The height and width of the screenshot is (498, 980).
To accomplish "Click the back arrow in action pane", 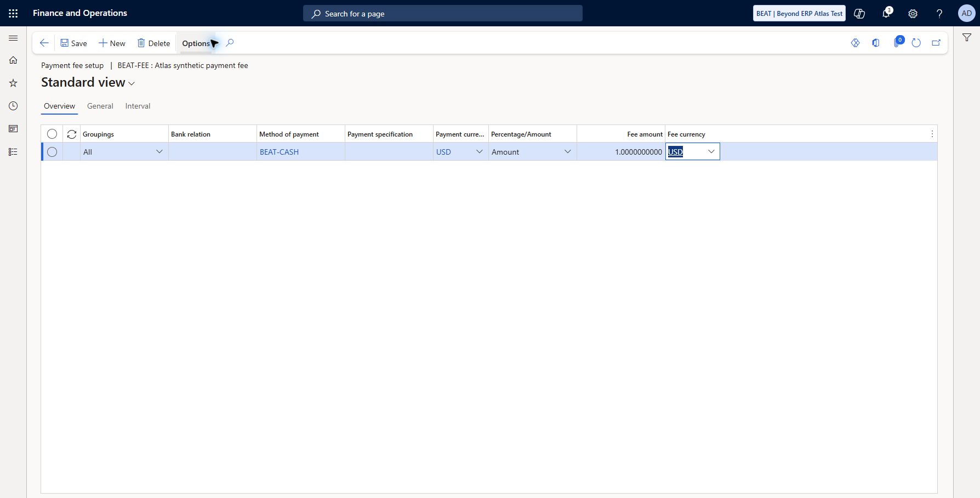I will point(44,43).
